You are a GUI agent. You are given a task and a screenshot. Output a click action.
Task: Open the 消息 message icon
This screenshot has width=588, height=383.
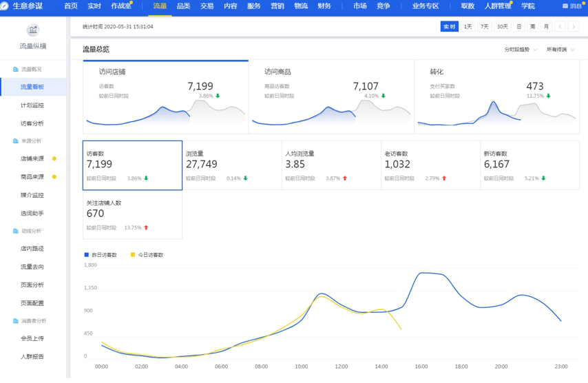pos(565,6)
